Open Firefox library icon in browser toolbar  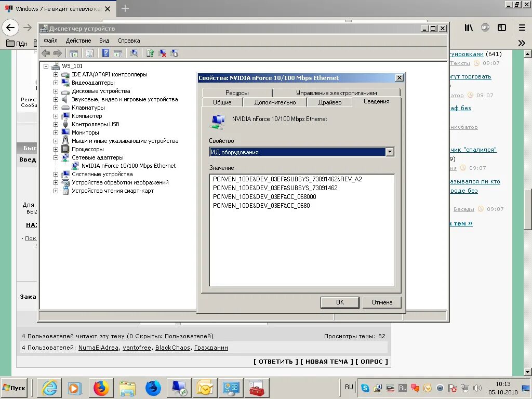coord(469,28)
